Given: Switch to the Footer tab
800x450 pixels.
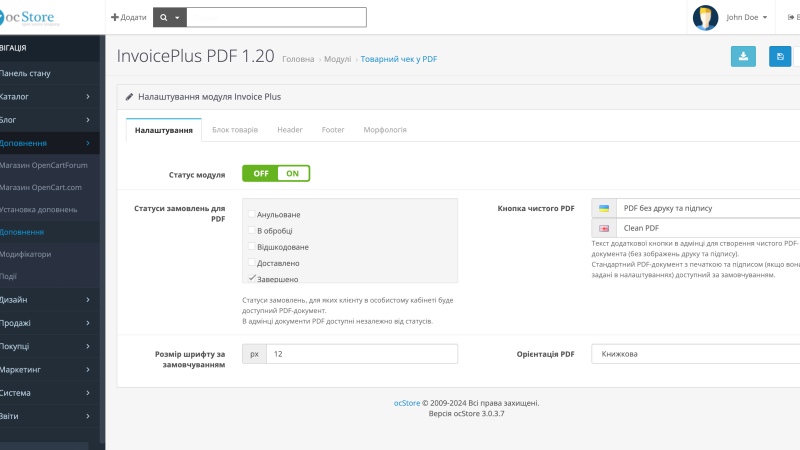Looking at the screenshot, I should [x=333, y=130].
